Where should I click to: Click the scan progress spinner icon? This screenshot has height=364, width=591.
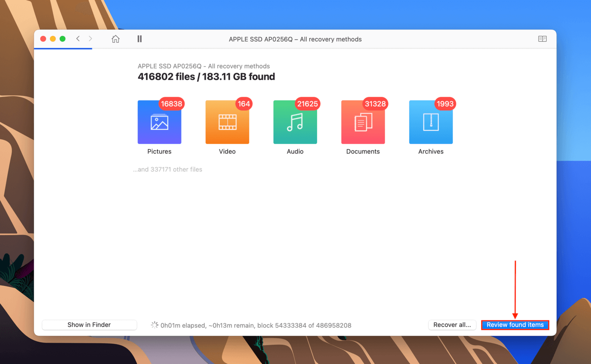pyautogui.click(x=155, y=325)
